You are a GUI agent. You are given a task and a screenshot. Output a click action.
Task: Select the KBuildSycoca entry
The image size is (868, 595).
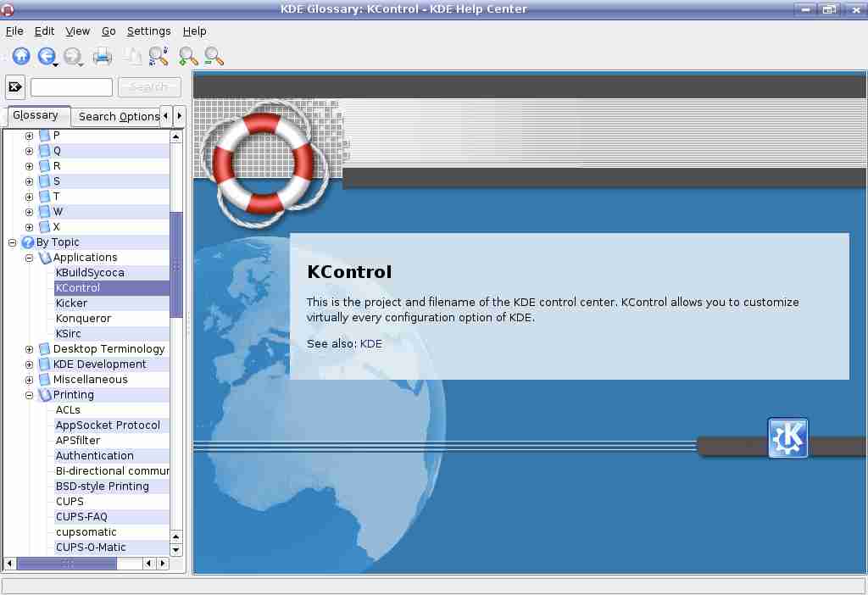click(90, 272)
